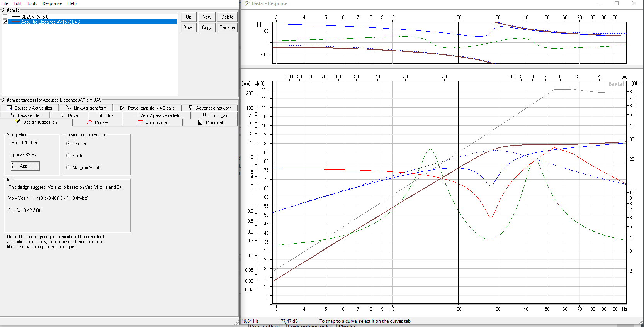Switch to the Comment tab

tap(210, 123)
